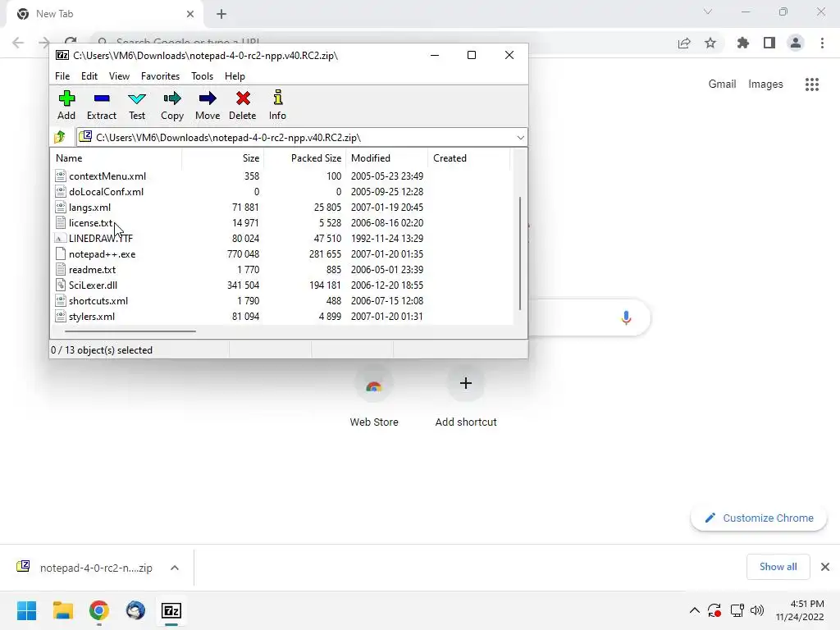Image resolution: width=840 pixels, height=630 pixels.
Task: Select shortcuts.xml file
Action: point(98,300)
